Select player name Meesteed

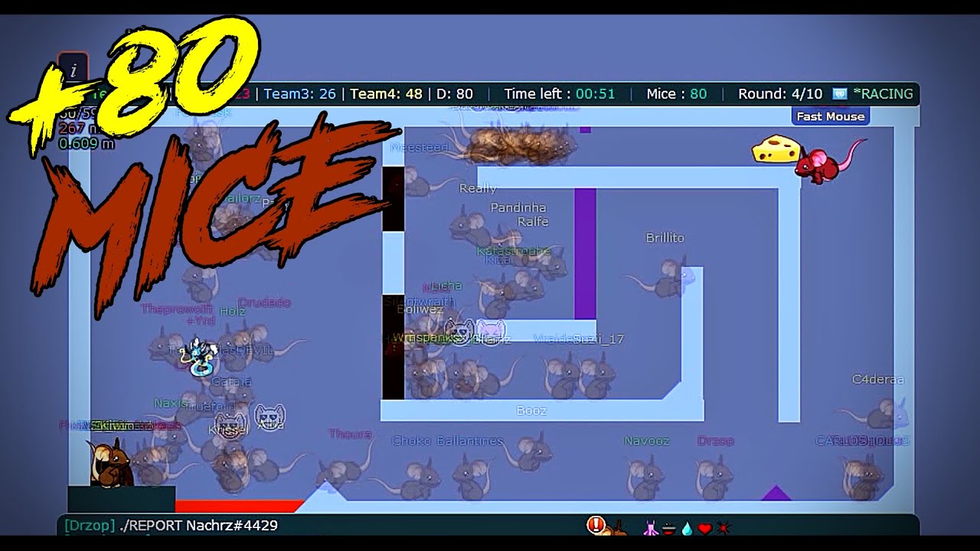point(419,148)
